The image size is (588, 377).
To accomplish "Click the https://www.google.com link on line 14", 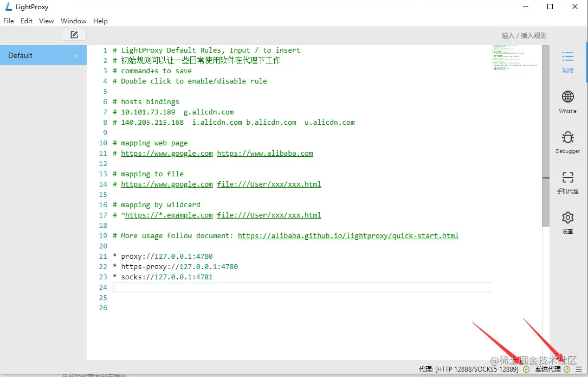I will (x=166, y=184).
